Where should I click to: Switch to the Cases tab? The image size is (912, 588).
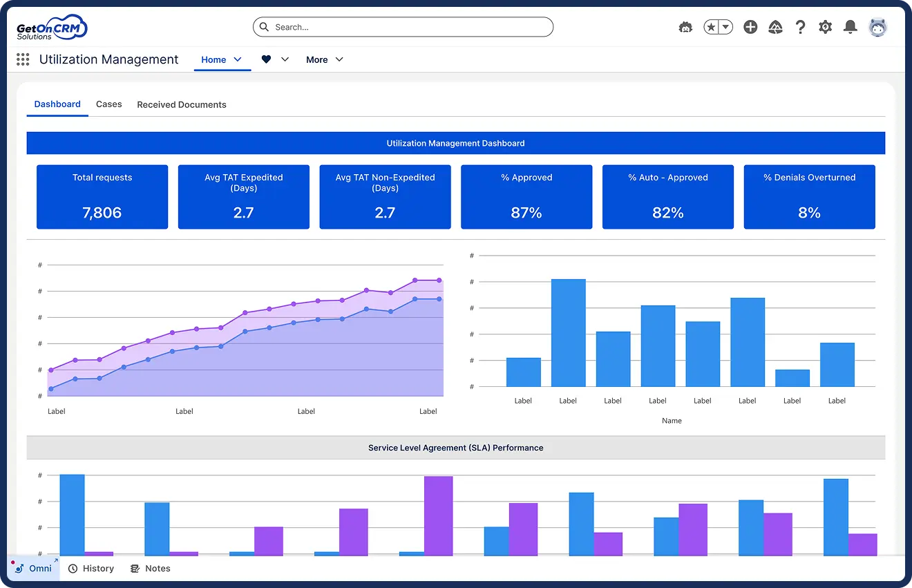pos(108,104)
